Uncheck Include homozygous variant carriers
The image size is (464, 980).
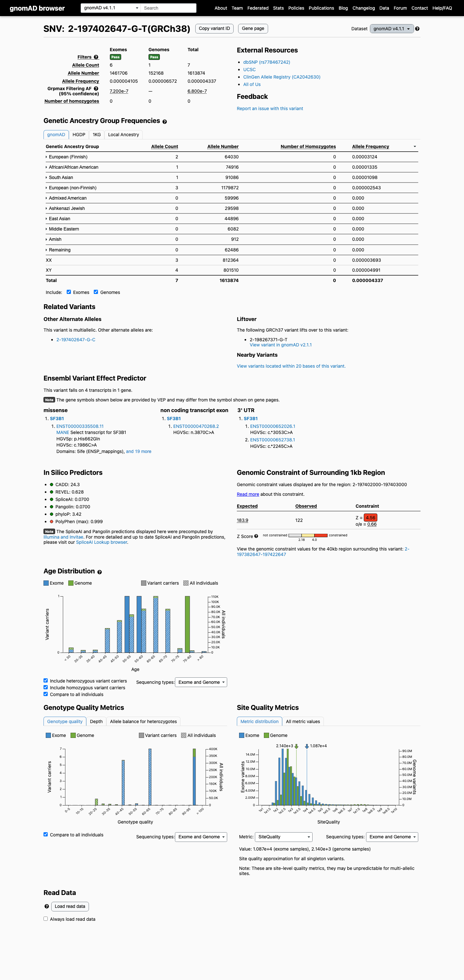pyautogui.click(x=46, y=687)
